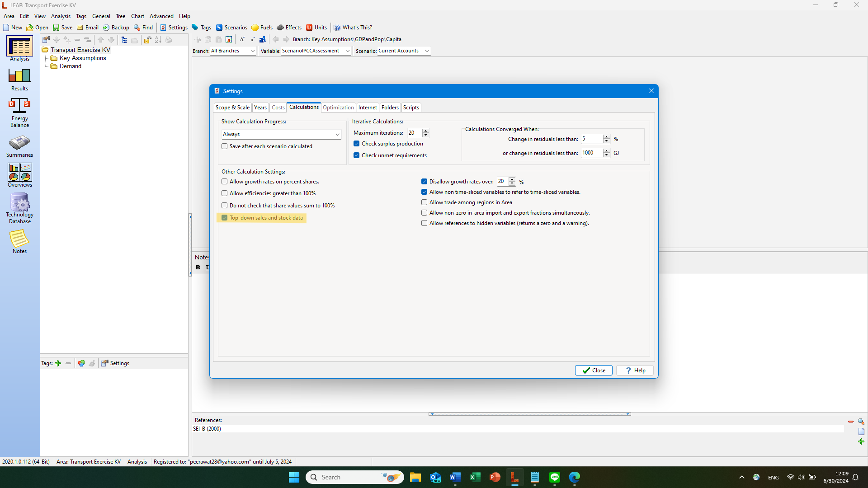868x488 pixels.
Task: Increase Maximum iterations with up arrow
Action: point(425,131)
